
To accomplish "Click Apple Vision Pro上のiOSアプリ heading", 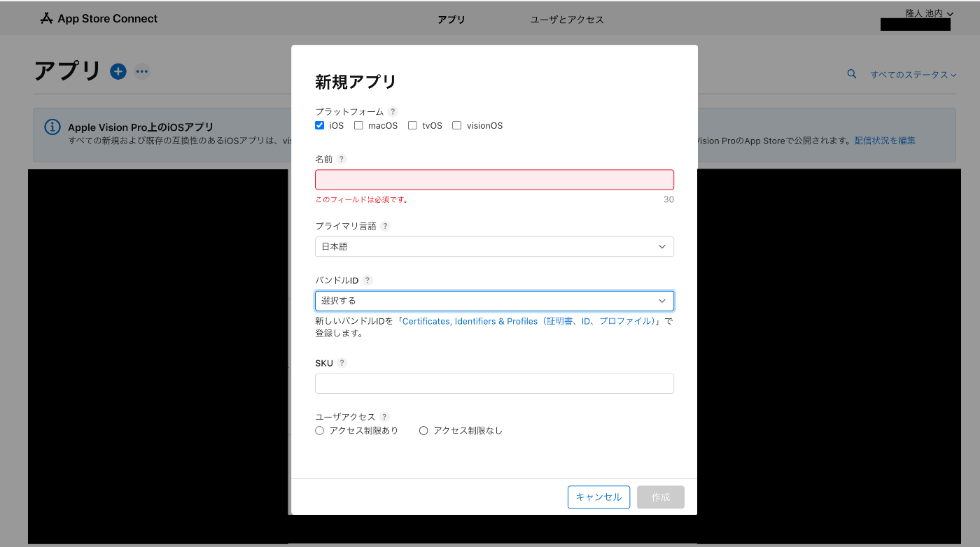I will pos(141,127).
